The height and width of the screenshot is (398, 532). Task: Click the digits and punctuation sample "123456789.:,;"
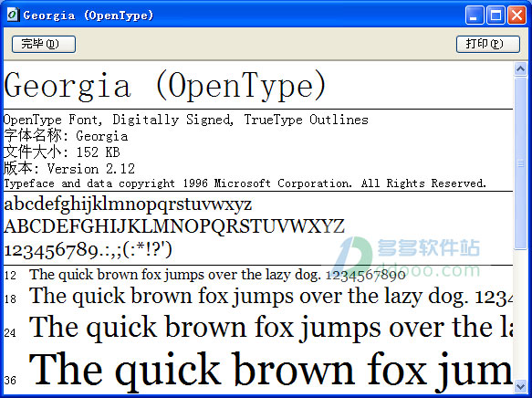click(88, 250)
